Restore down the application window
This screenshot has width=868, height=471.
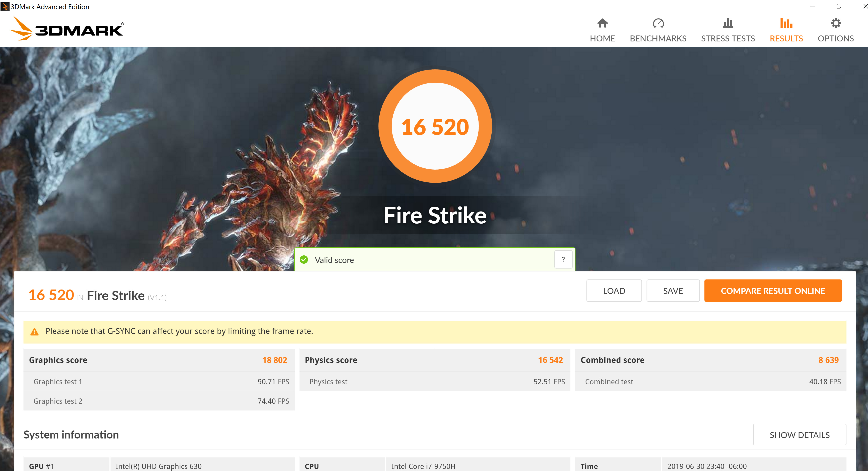[x=839, y=6]
